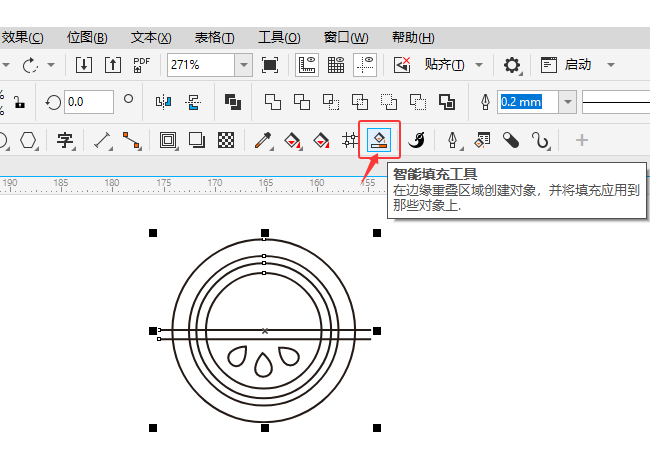
Task: Toggle Show Grid
Action: [336, 65]
